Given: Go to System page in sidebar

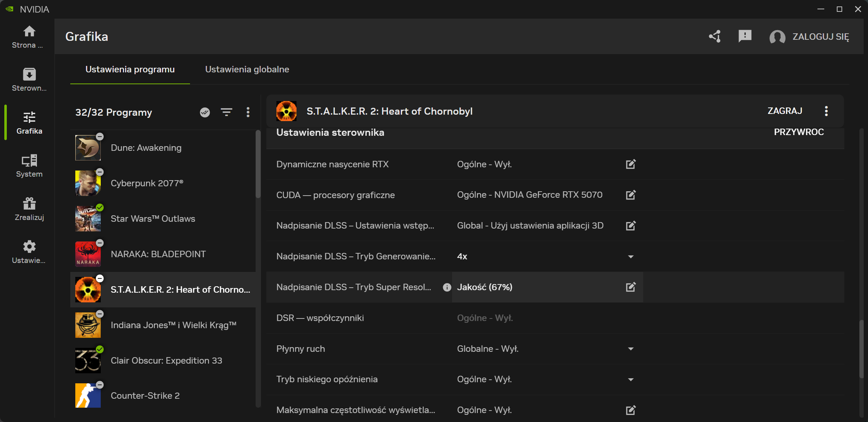Looking at the screenshot, I should click(x=29, y=166).
